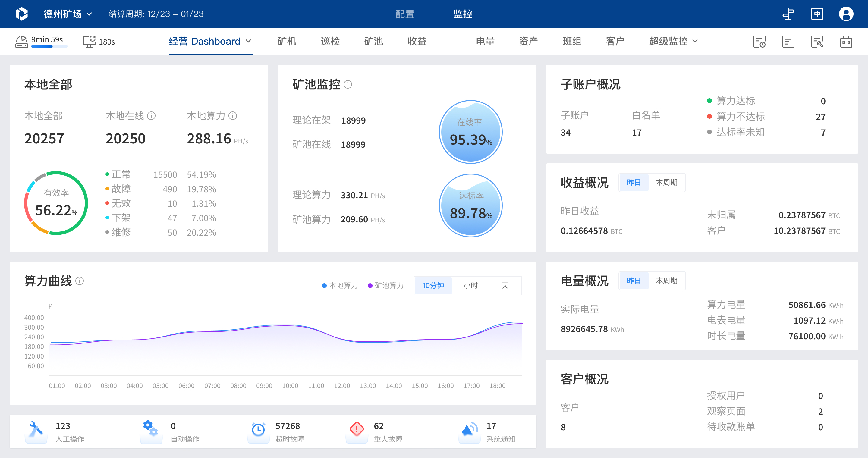
Task: Open the 经营 Dashboard dropdown arrow
Action: pyautogui.click(x=249, y=41)
